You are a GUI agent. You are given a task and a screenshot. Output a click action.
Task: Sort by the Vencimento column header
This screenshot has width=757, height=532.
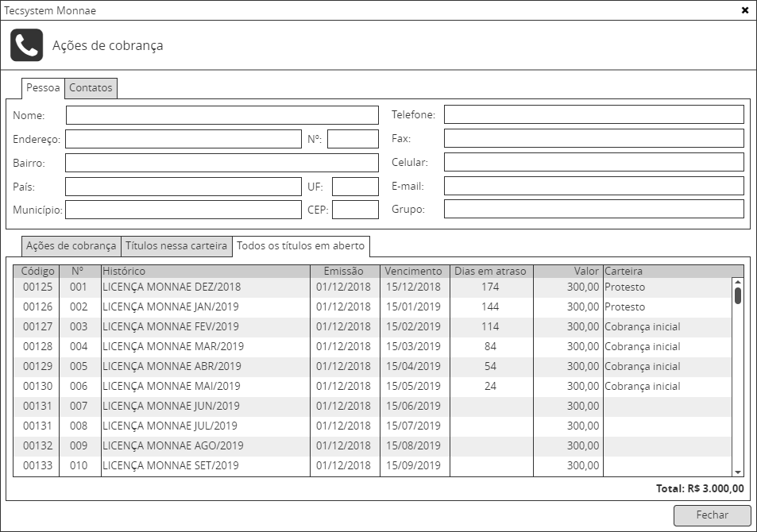point(414,272)
